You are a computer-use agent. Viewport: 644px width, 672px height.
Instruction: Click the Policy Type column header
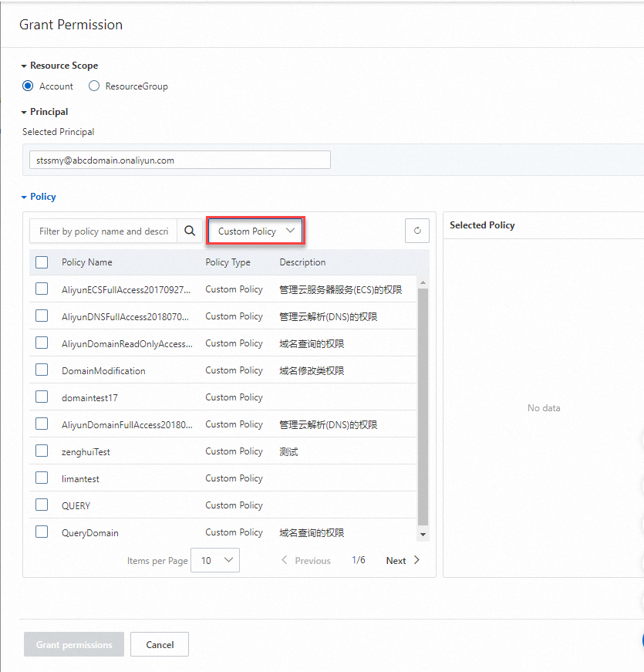(x=228, y=262)
